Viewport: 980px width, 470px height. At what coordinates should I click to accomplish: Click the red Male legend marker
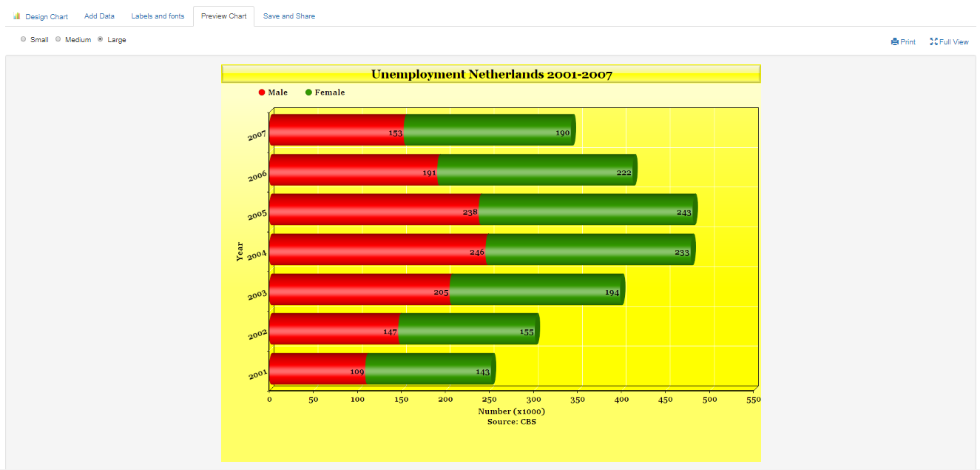click(x=262, y=93)
